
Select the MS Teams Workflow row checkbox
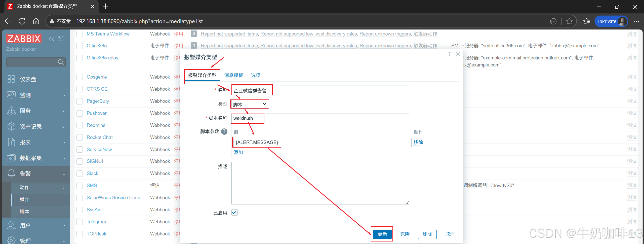tap(80, 34)
